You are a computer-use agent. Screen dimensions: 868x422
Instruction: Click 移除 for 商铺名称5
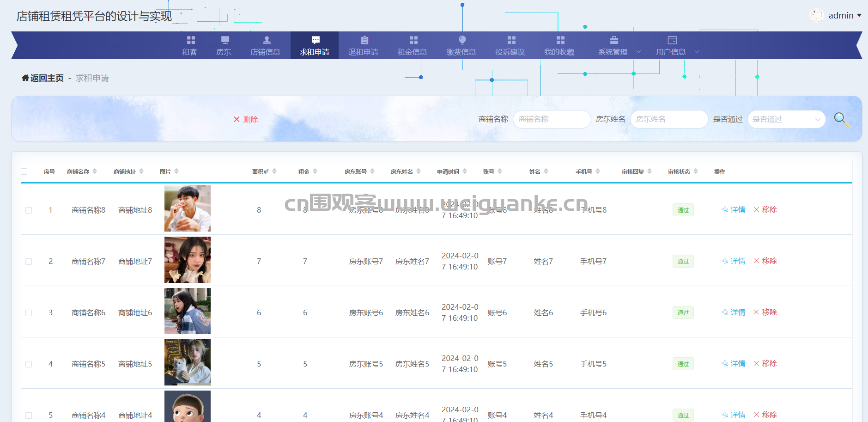765,364
